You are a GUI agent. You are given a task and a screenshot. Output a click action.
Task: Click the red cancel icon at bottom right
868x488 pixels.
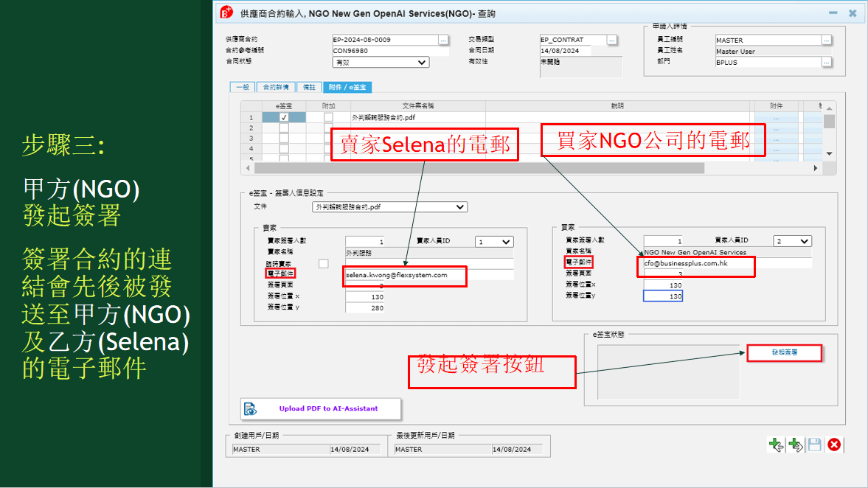coord(834,445)
